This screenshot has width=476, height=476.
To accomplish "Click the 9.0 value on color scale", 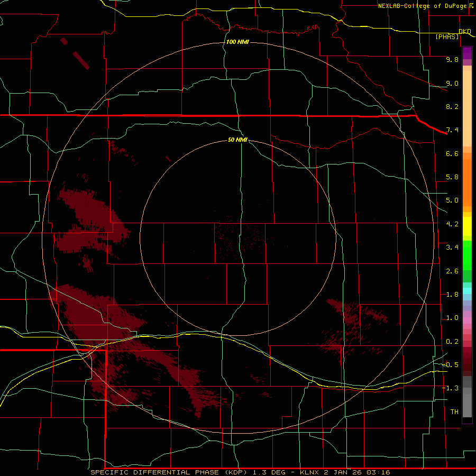I will (x=452, y=83).
